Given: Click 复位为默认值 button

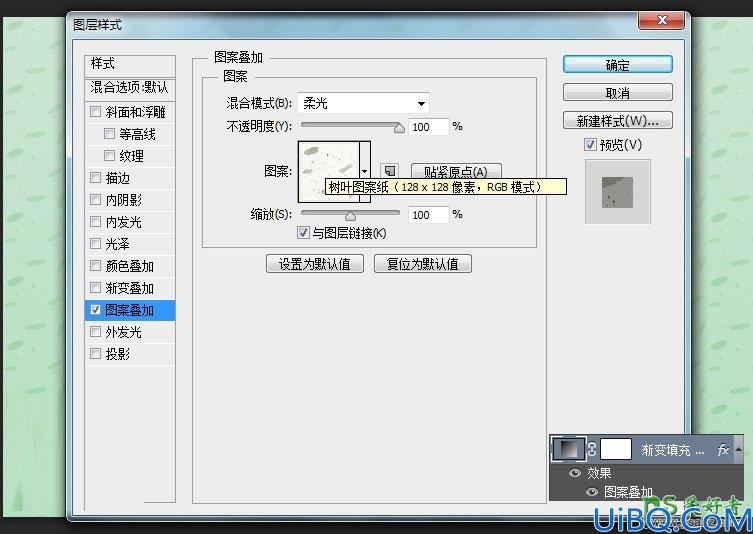Looking at the screenshot, I should (x=423, y=264).
